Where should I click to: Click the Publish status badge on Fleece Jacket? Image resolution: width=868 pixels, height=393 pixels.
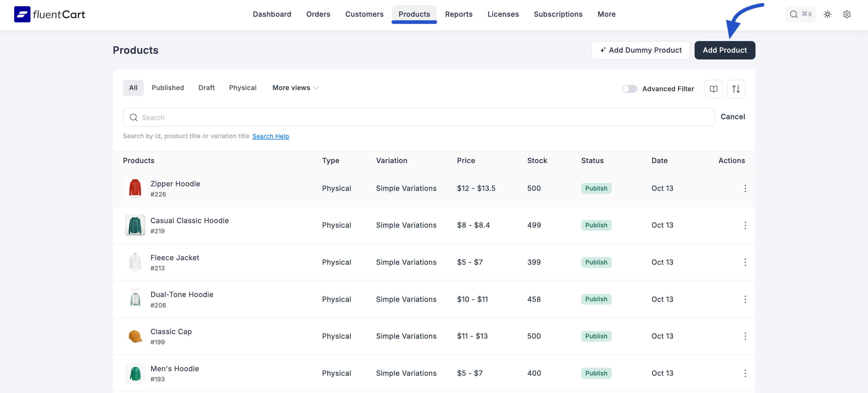596,262
